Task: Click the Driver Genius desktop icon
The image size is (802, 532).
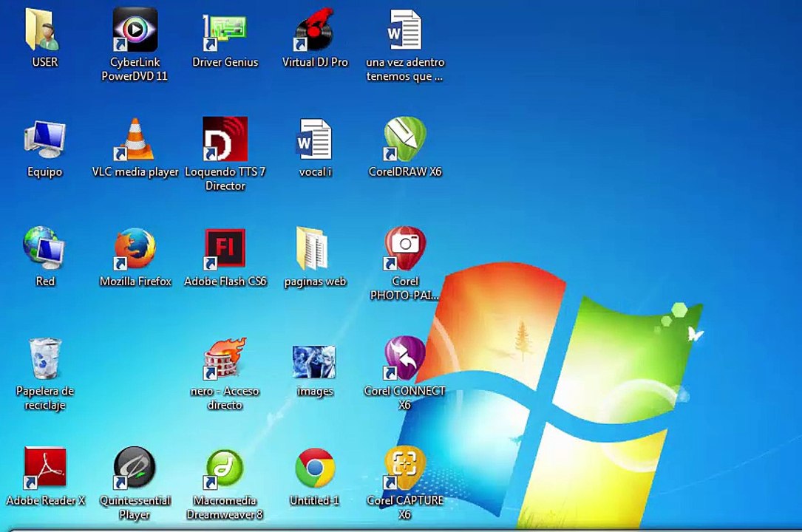Action: pos(225,31)
